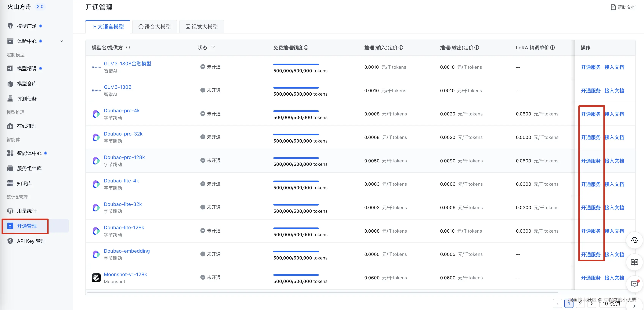Image resolution: width=644 pixels, height=310 pixels.
Task: Click info icon next to LoRA 精调单价
Action: (x=552, y=48)
